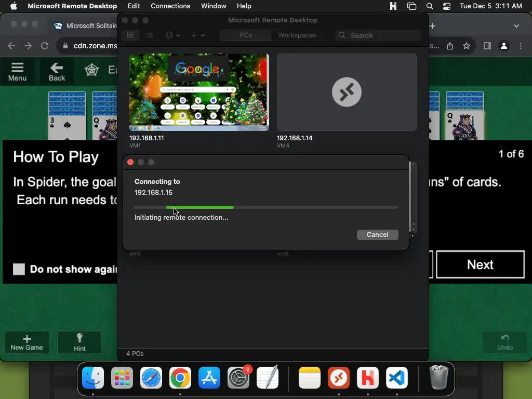Click the spider web game icon in Solitaire
This screenshot has width=532, height=399.
coord(91,70)
